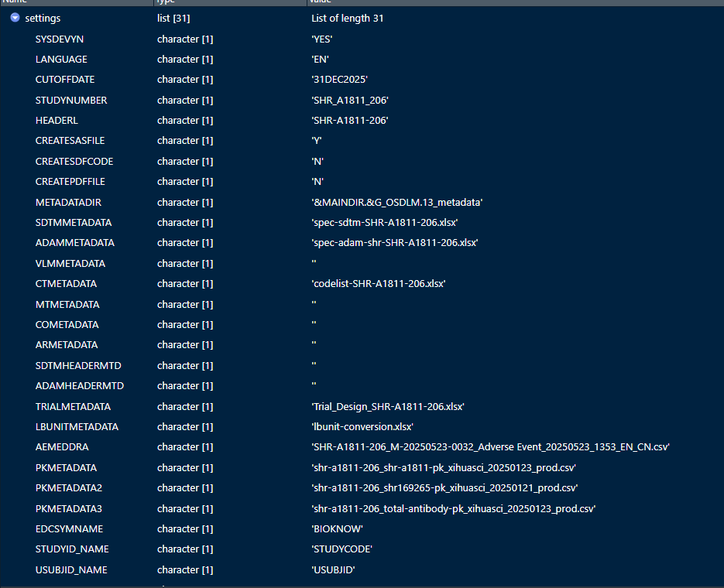Select the LANGUAGE entry
Screen dimensions: 724x588
[61, 59]
